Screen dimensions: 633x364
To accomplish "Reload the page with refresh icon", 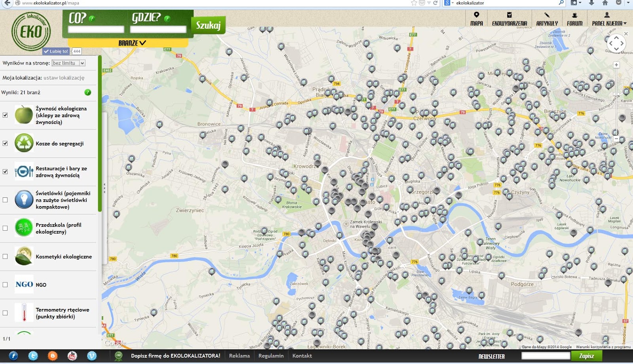I will pyautogui.click(x=435, y=3).
